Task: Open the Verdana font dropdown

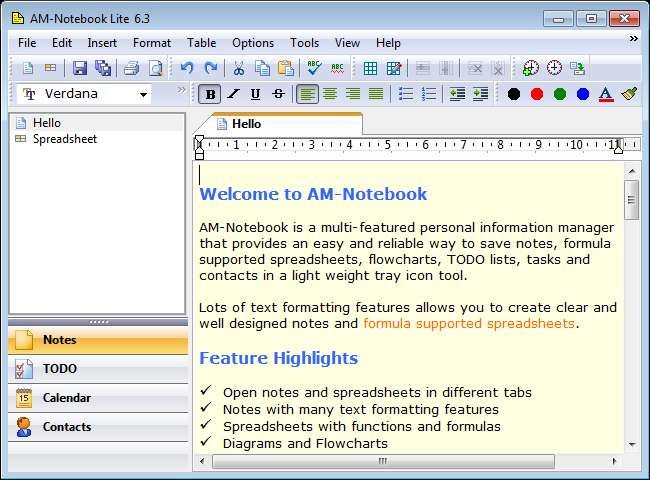Action: click(144, 94)
